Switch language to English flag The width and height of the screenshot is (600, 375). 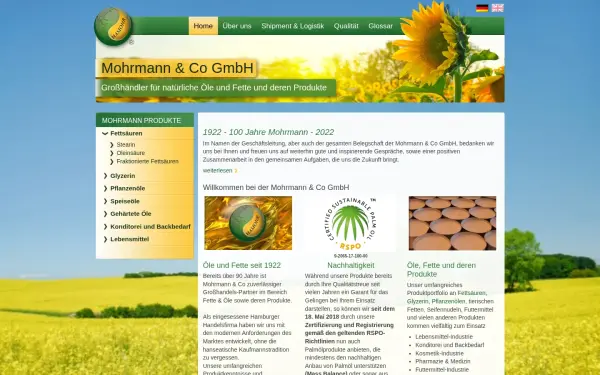click(x=497, y=8)
